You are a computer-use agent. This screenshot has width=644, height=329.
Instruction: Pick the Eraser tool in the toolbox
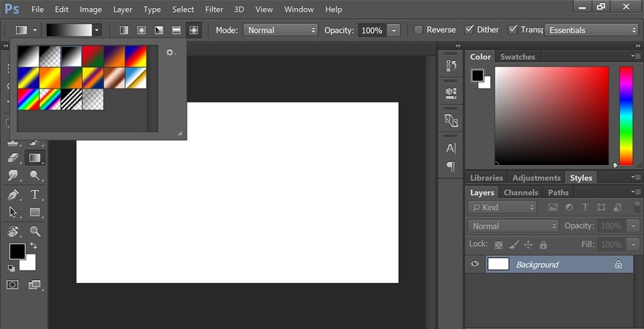pos(13,157)
